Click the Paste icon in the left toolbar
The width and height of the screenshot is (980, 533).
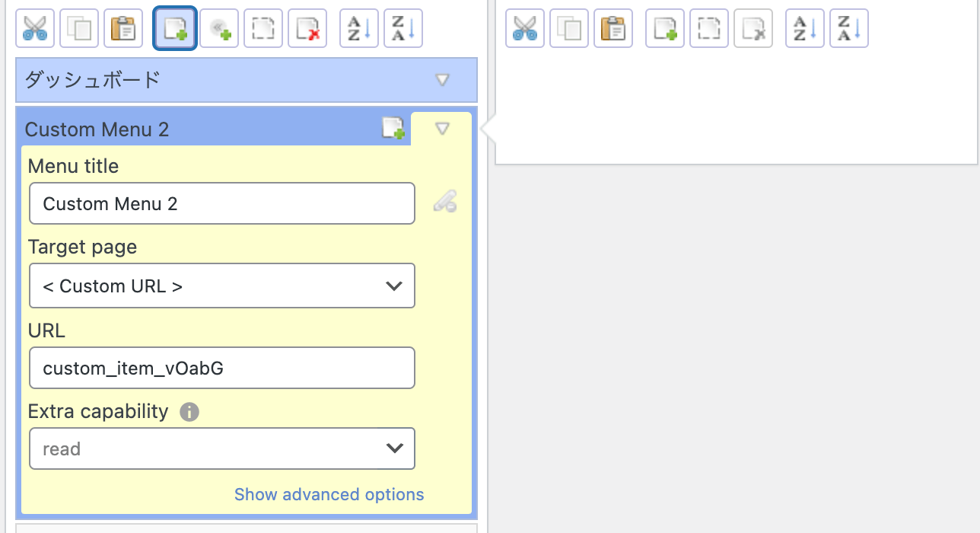(123, 29)
